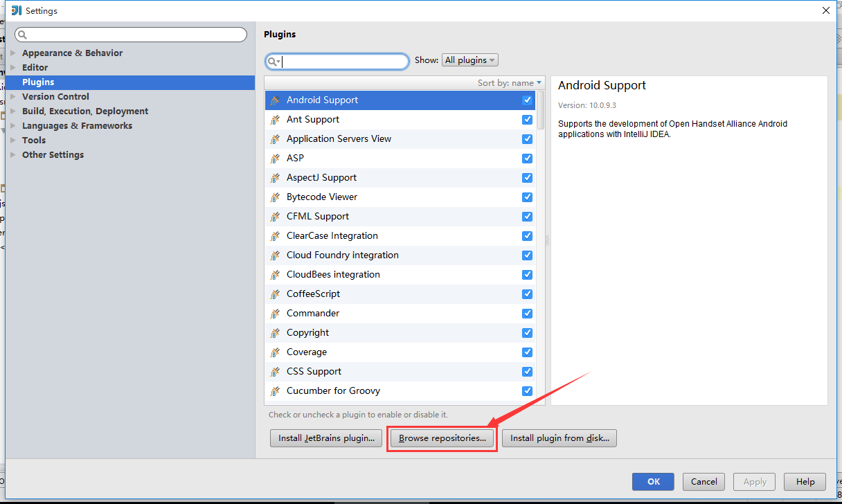842x504 pixels.
Task: Toggle the CSS Support checkbox
Action: [528, 372]
